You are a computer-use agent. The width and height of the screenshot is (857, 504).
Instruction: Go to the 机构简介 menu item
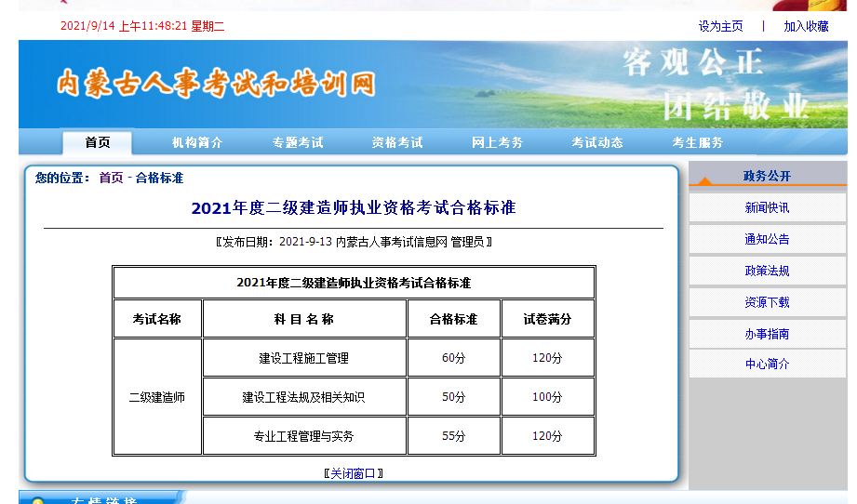[197, 142]
